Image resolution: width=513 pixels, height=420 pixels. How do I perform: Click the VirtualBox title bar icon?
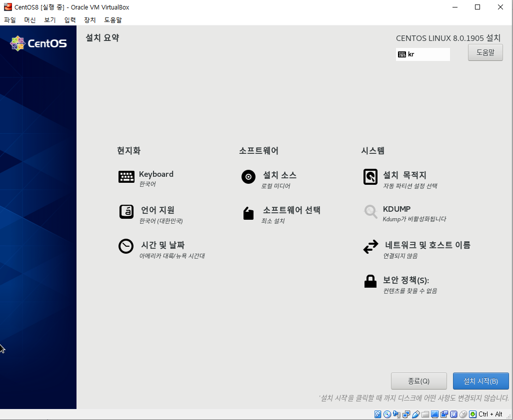click(8, 7)
